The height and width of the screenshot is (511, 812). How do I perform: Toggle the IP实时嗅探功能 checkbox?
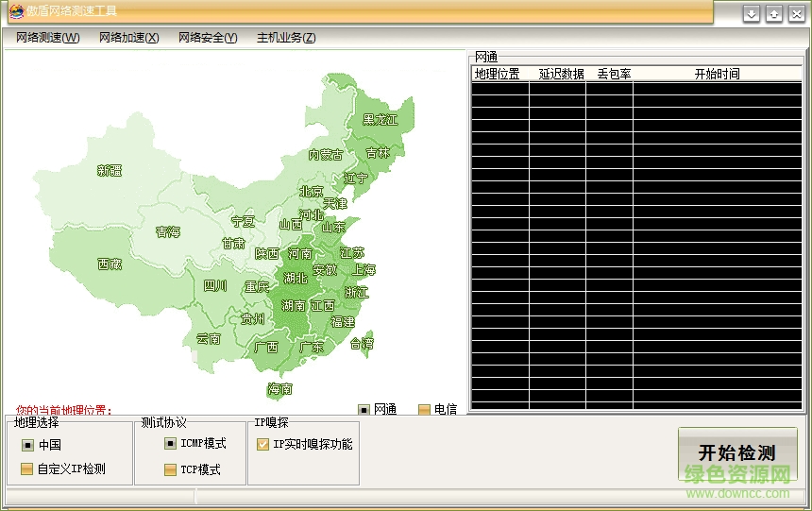[262, 444]
